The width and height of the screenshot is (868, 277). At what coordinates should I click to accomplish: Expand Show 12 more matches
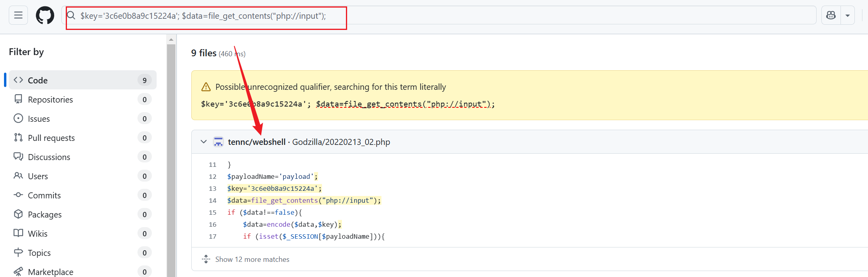[x=252, y=259]
